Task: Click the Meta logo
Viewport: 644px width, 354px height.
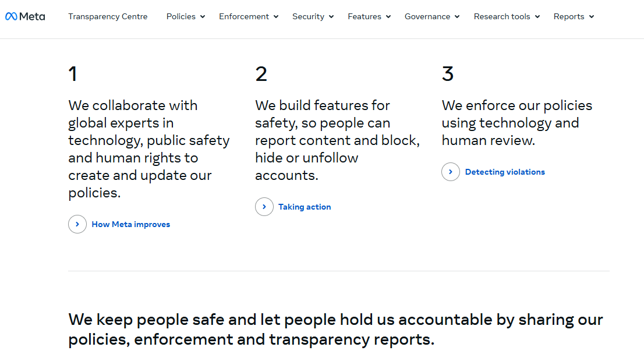Action: click(25, 16)
